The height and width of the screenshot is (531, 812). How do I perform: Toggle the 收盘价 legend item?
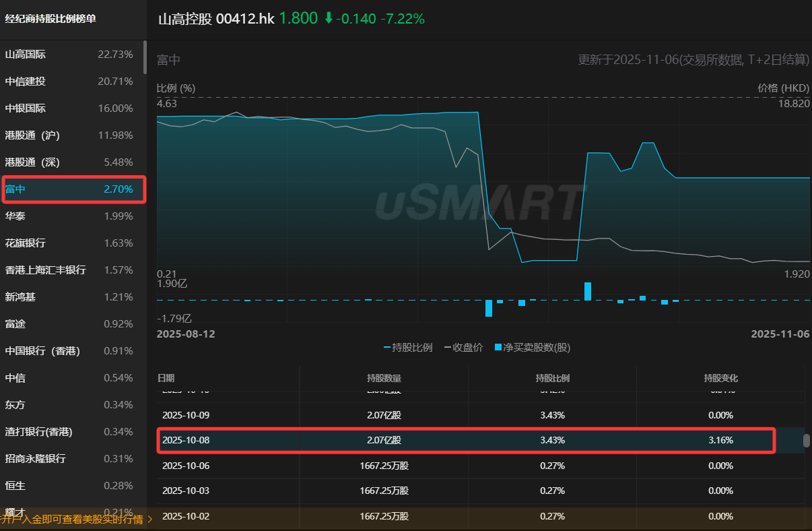coord(463,348)
